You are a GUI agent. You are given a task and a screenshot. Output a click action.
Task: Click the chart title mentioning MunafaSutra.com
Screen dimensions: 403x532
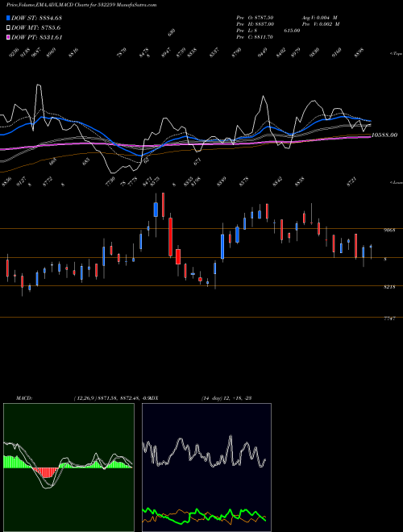(81, 5)
